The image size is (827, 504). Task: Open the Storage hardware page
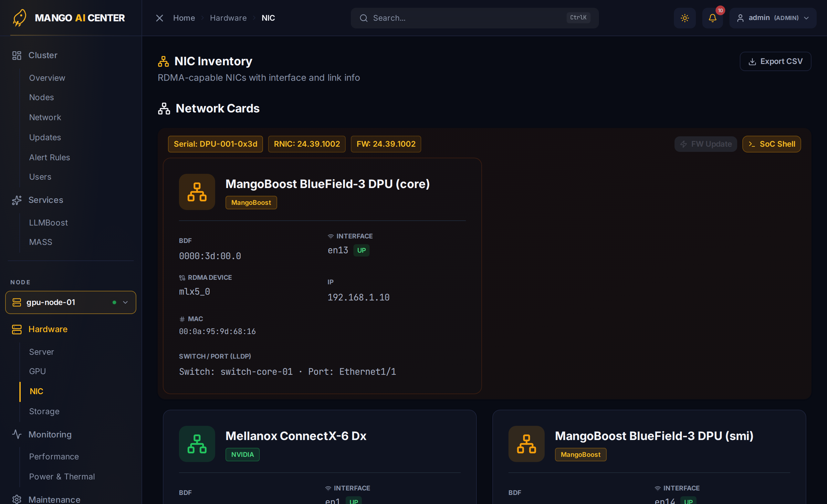click(44, 411)
